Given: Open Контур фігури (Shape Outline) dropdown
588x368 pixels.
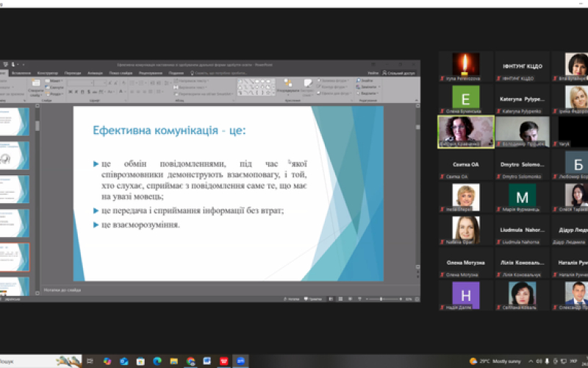Looking at the screenshot, I should coord(333,87).
